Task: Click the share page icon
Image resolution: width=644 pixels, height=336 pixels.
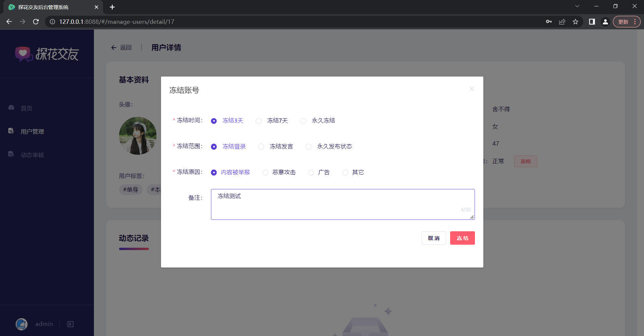Action: [562, 22]
